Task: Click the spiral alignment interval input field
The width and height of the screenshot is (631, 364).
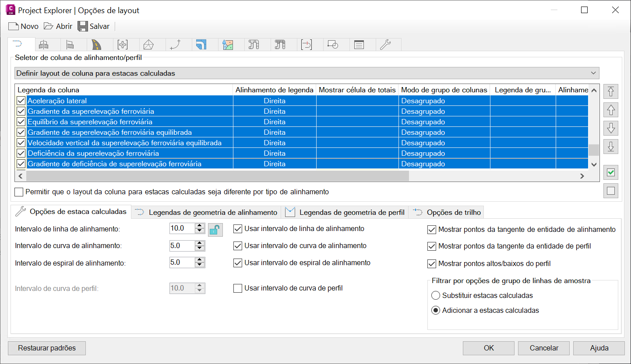Action: click(182, 263)
